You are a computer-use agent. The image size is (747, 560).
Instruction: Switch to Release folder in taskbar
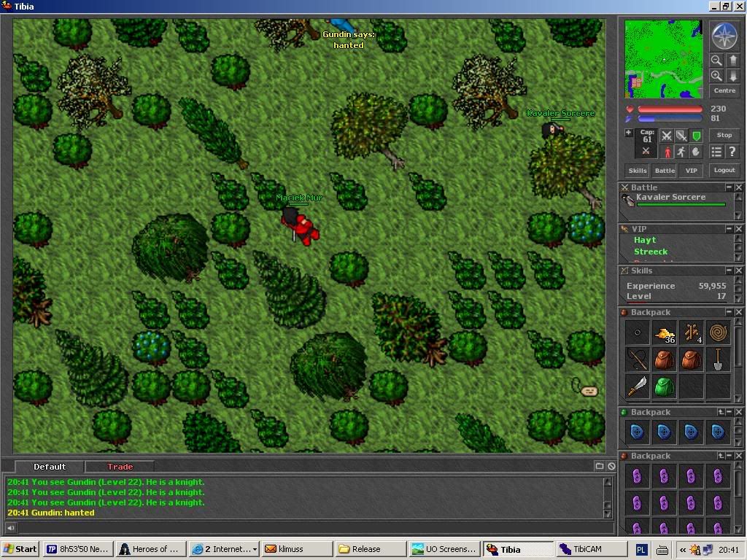(x=371, y=549)
